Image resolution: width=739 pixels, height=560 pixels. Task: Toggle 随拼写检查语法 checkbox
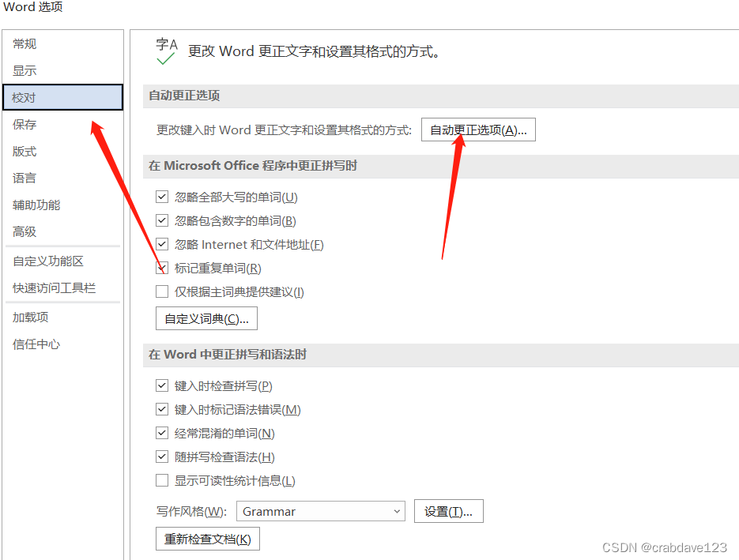(162, 457)
